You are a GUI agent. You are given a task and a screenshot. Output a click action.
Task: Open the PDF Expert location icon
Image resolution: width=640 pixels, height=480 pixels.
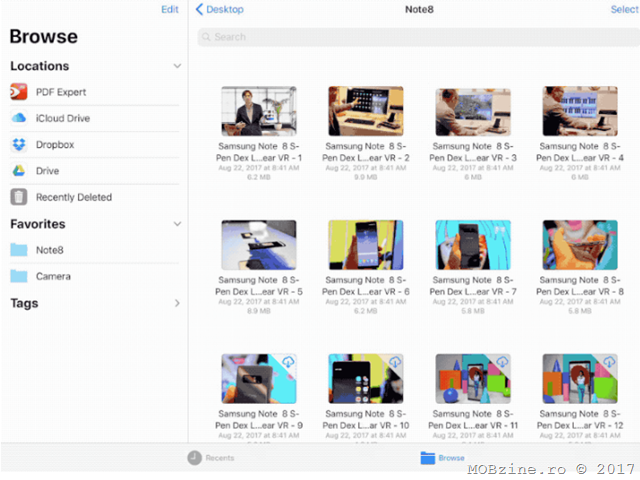19,92
